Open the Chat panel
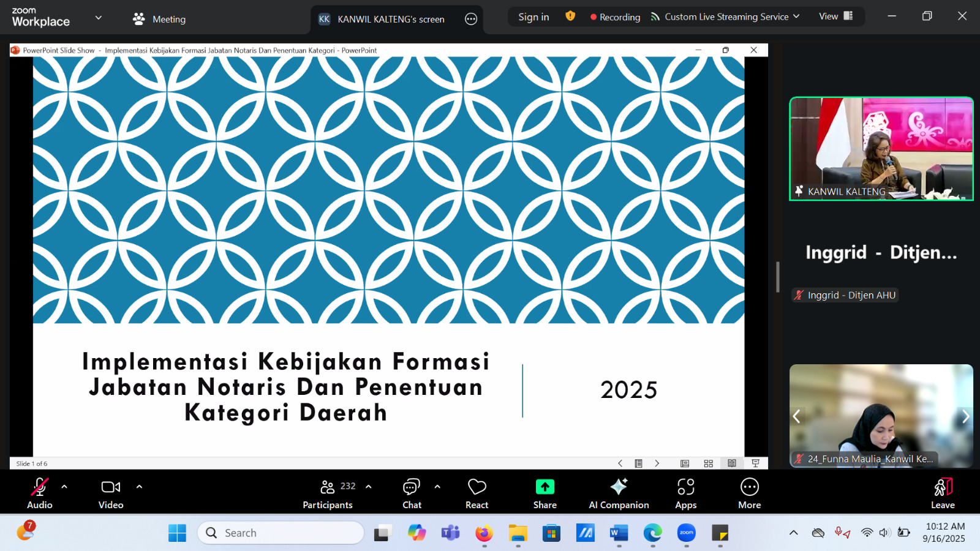This screenshot has width=980, height=551. tap(412, 493)
